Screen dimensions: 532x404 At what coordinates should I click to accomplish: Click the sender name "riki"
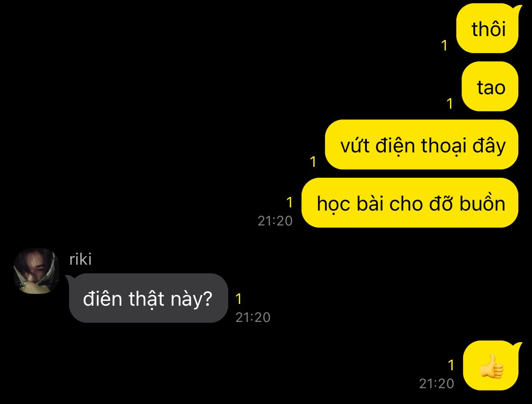pos(80,259)
